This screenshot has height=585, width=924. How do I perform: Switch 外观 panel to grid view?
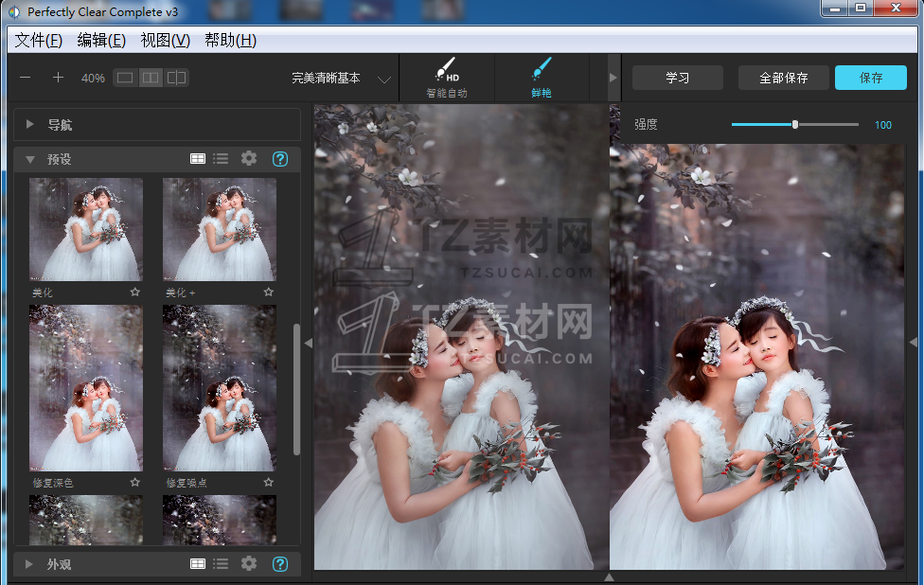point(198,564)
